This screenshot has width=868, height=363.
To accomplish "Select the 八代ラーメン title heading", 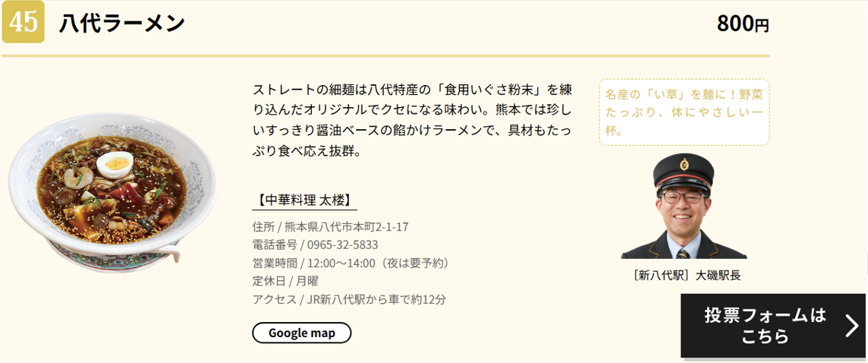I will click(122, 24).
